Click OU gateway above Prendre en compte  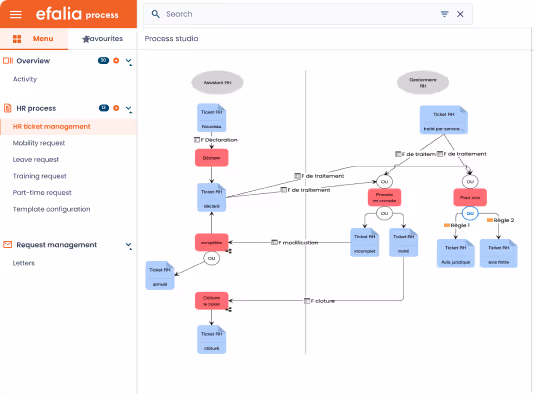tap(384, 182)
